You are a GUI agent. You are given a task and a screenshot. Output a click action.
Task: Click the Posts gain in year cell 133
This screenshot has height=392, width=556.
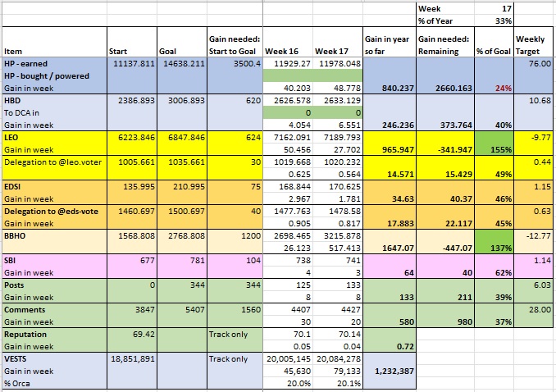(x=390, y=298)
